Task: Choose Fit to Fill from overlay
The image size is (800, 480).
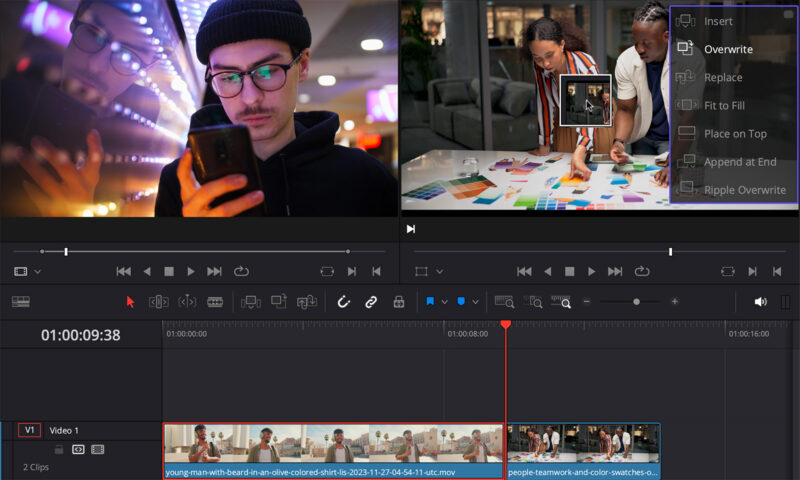Action: 733,106
